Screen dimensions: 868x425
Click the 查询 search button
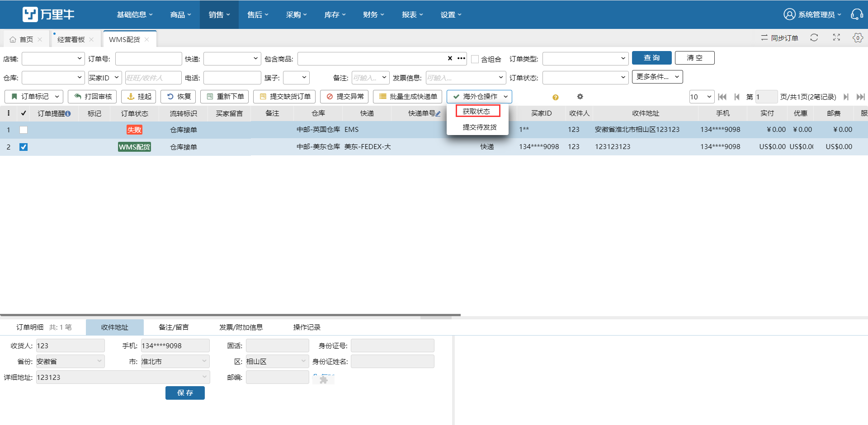point(652,58)
